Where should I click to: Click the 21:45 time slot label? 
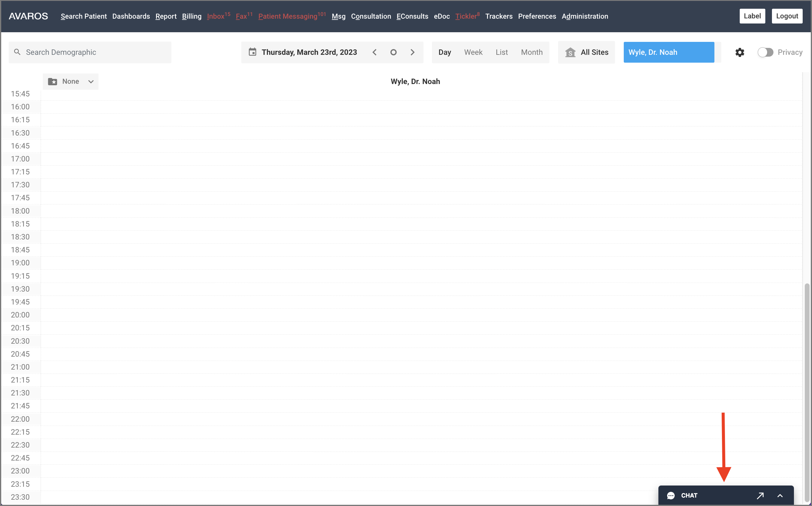tap(20, 406)
